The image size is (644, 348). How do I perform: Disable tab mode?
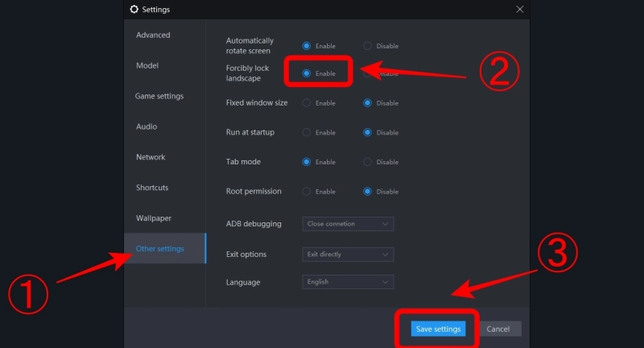click(x=367, y=162)
